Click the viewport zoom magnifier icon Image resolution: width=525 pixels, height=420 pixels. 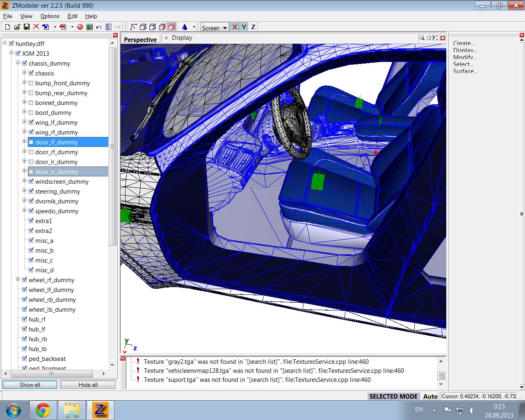point(422,38)
